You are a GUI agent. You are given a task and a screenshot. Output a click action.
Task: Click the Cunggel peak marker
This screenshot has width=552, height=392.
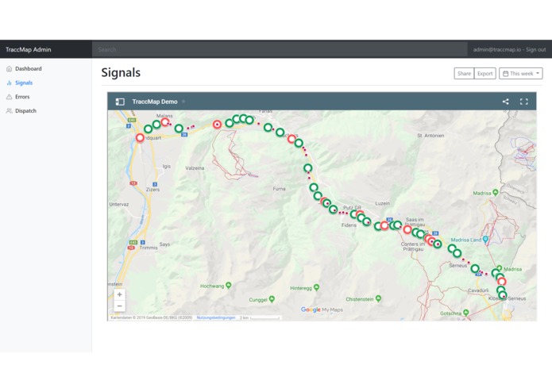coord(272,299)
